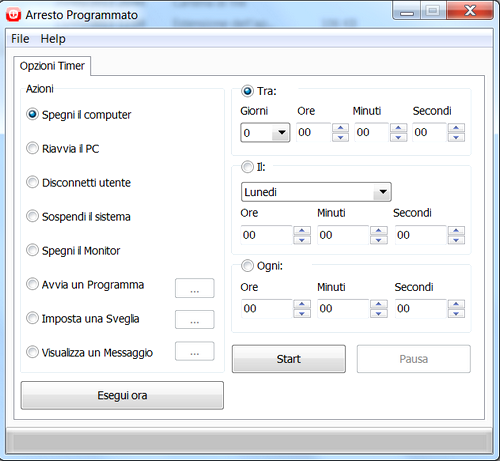The image size is (500, 461).
Task: Increase Minuti value in Tra section
Action: pos(398,128)
